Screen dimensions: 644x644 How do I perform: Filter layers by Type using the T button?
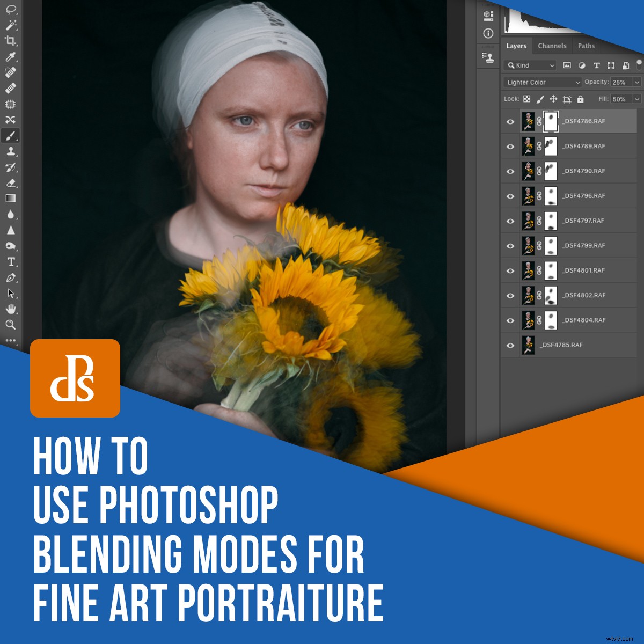click(597, 65)
